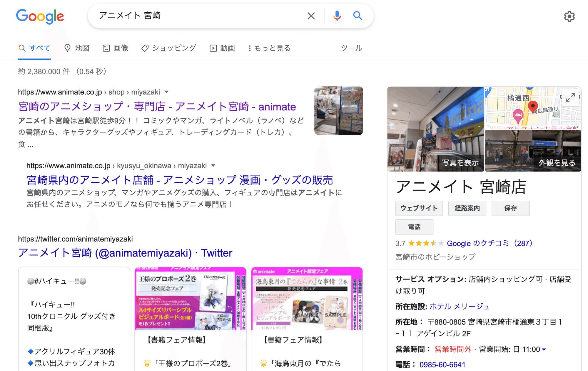This screenshot has width=588, height=371.
Task: Open the 経路案内 directions button
Action: pos(467,208)
